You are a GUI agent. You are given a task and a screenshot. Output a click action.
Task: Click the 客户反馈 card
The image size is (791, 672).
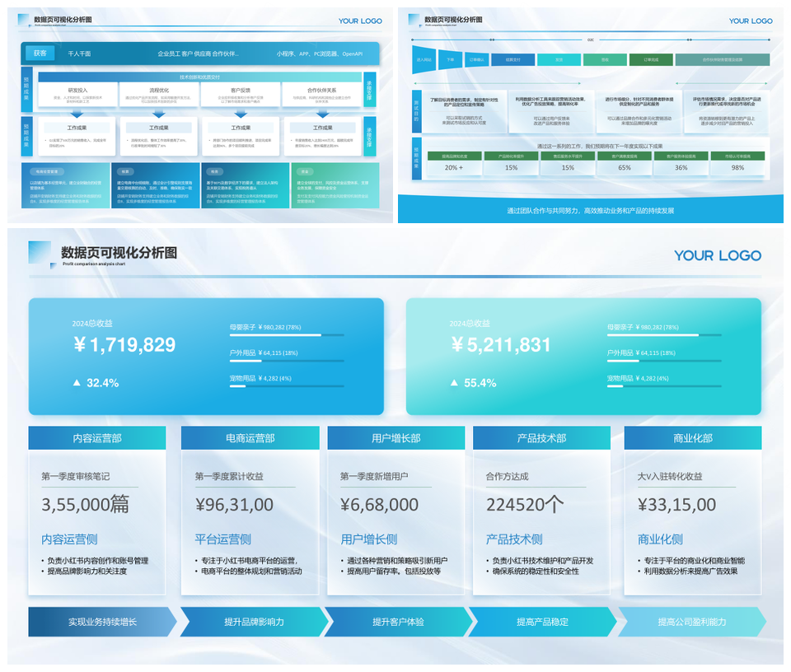(241, 94)
